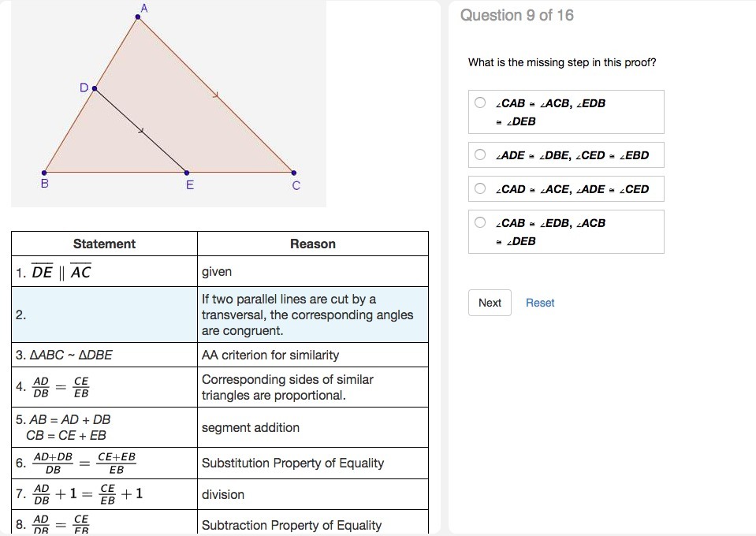
Task: Click the "What is the missing step" prompt
Action: click(562, 62)
